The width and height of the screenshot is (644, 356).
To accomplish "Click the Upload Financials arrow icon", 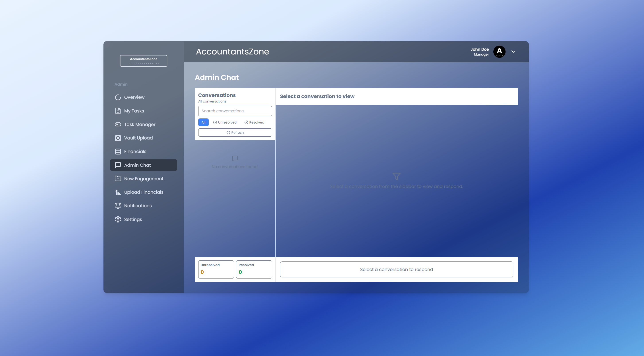I will (118, 192).
